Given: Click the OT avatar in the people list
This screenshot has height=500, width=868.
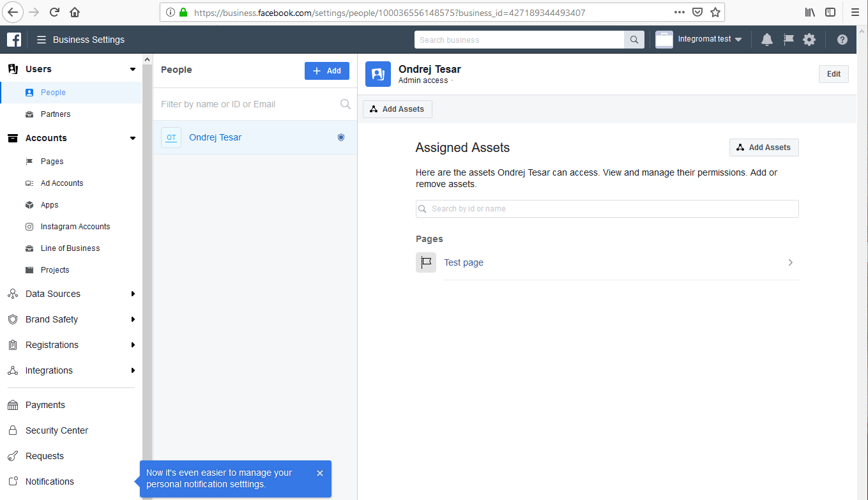Looking at the screenshot, I should coord(171,137).
